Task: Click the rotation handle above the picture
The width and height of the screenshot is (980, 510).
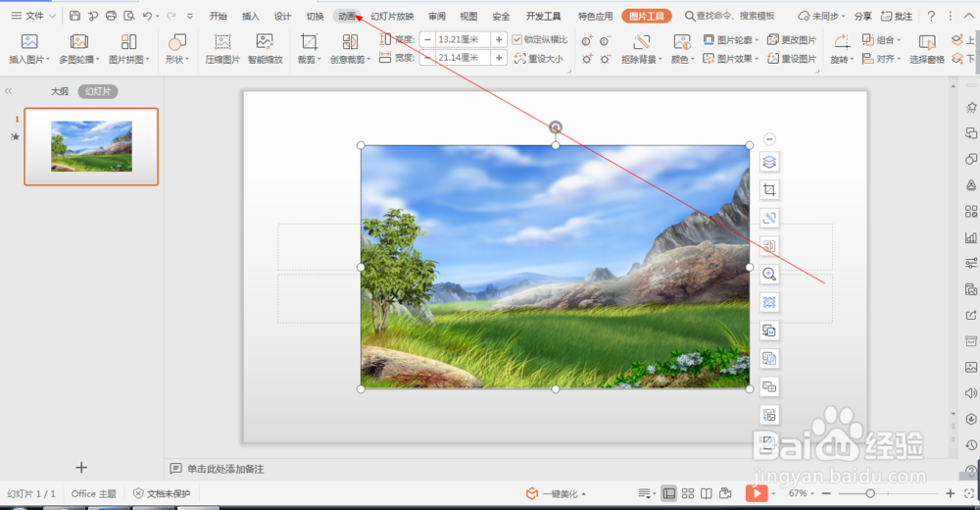Action: [x=555, y=127]
